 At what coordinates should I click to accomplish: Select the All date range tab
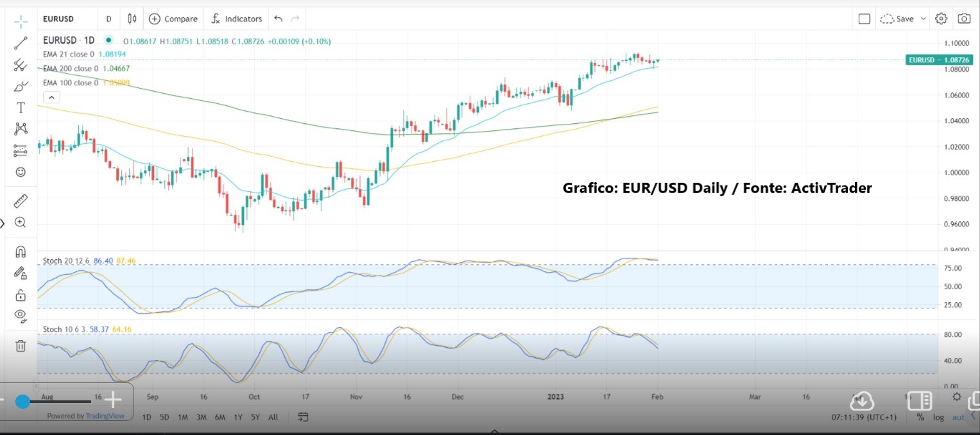click(273, 417)
